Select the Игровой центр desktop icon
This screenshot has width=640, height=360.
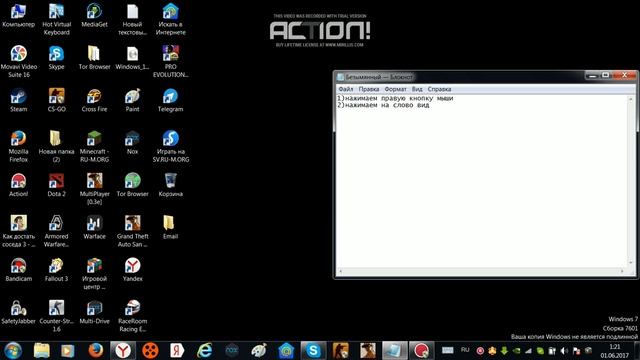tap(94, 274)
